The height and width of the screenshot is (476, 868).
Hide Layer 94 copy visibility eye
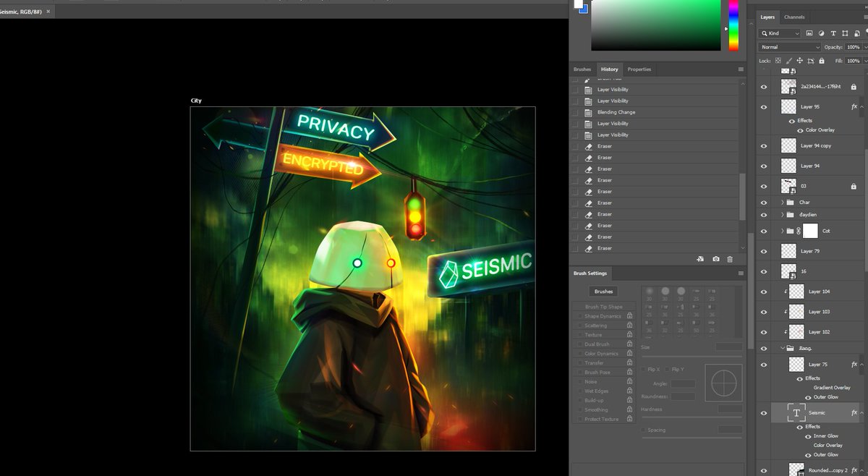tap(764, 145)
